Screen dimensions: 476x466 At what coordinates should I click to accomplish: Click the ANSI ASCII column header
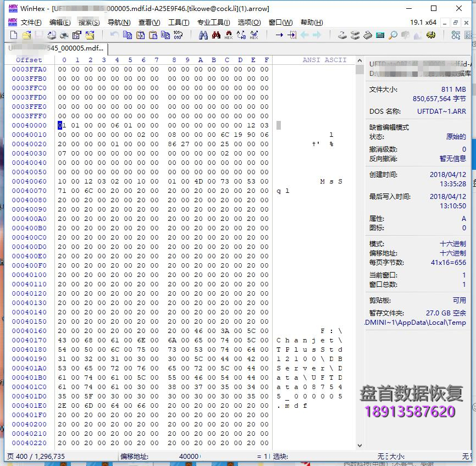click(324, 60)
